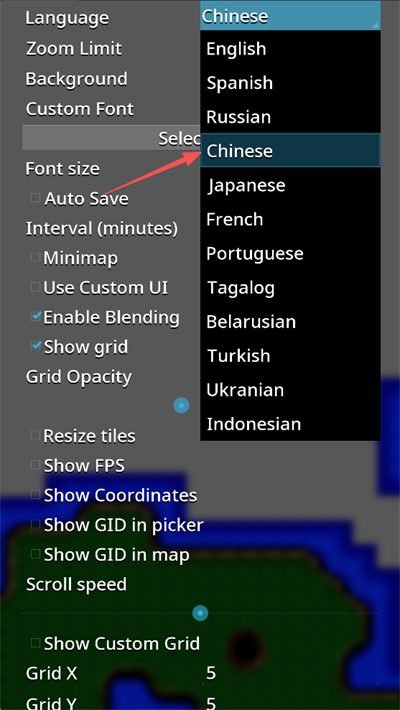The image size is (400, 710).
Task: Choose Indonesian in the language list
Action: [290, 424]
